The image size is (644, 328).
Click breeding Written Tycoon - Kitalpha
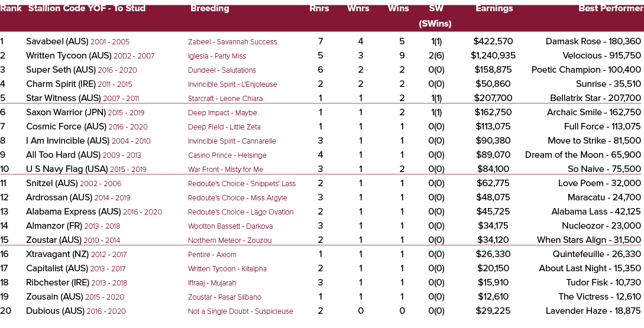pos(227,269)
